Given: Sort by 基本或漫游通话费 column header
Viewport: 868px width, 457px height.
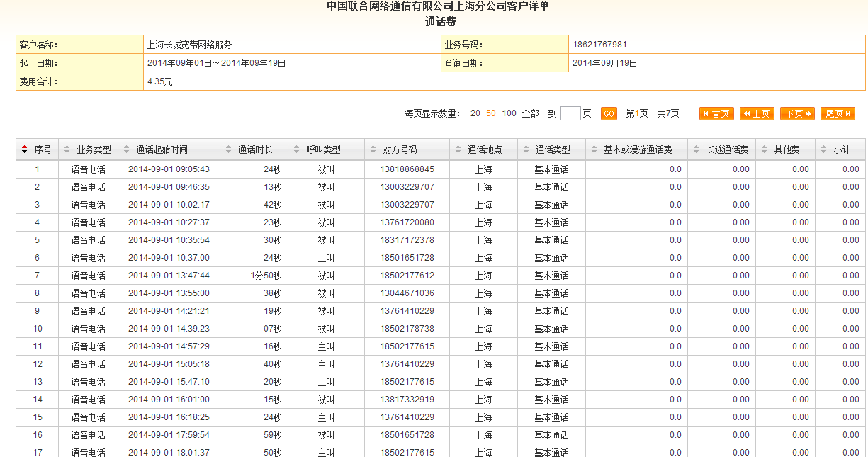Looking at the screenshot, I should [637, 150].
